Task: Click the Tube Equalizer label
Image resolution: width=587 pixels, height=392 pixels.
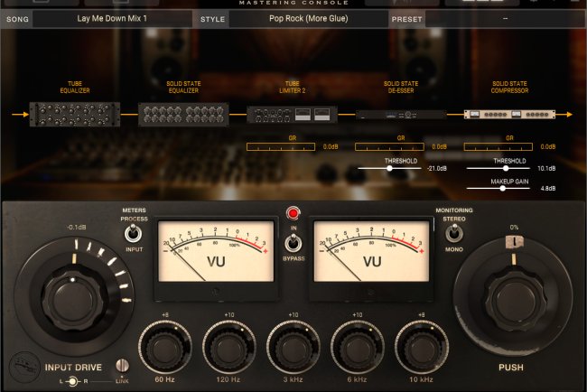Action: (75, 87)
